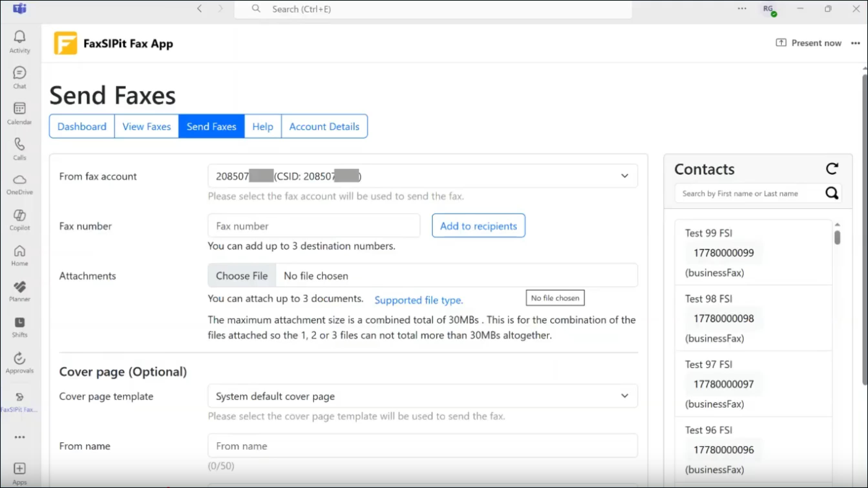Click the contacts search magnifier icon
This screenshot has height=488, width=868.
point(831,194)
